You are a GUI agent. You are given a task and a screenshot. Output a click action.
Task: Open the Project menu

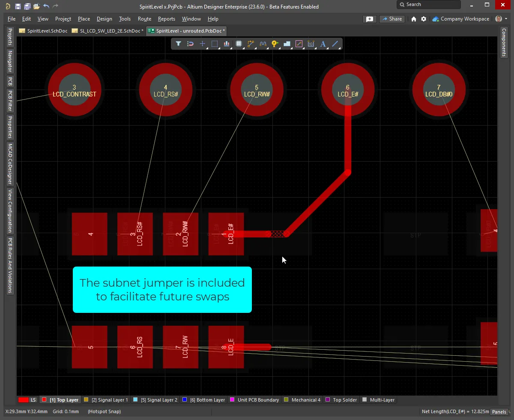pos(63,19)
